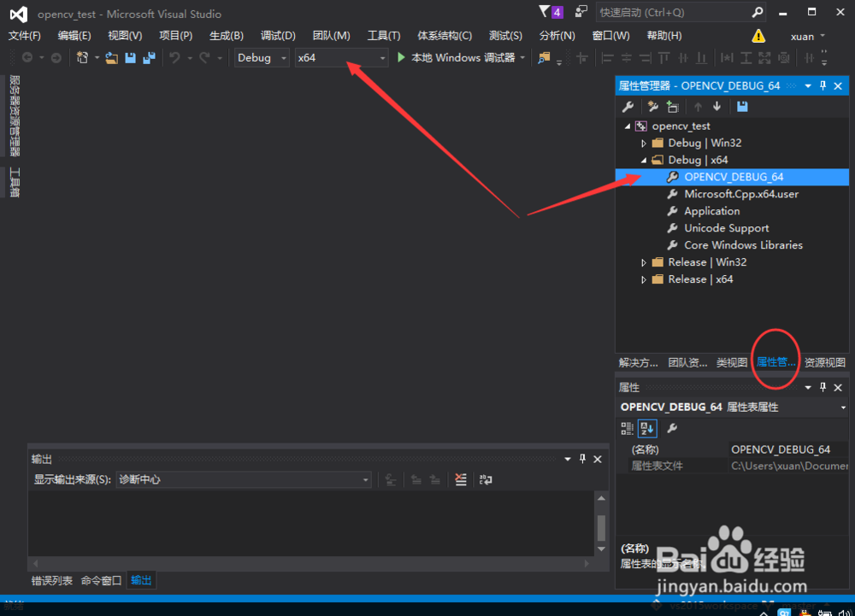855x616 pixels.
Task: Move property sheet up with arrow icon
Action: click(x=698, y=107)
